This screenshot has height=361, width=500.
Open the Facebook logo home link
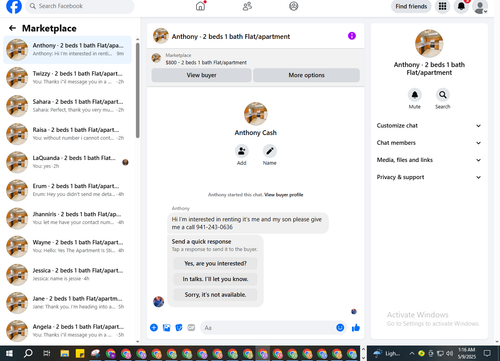coord(14,6)
